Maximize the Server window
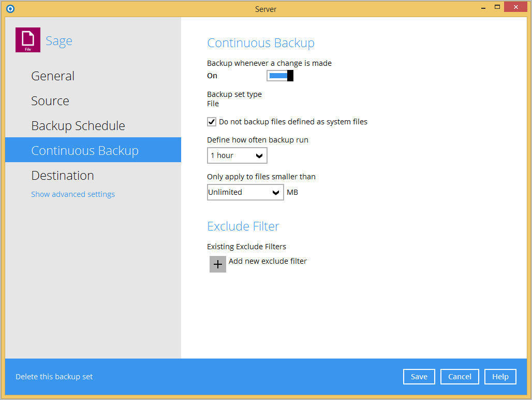 point(497,7)
